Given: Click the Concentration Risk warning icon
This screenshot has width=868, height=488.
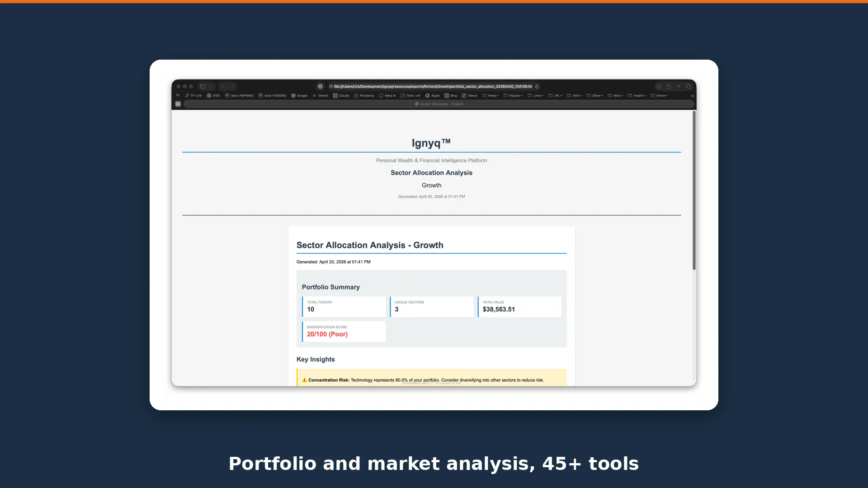Looking at the screenshot, I should click(304, 380).
